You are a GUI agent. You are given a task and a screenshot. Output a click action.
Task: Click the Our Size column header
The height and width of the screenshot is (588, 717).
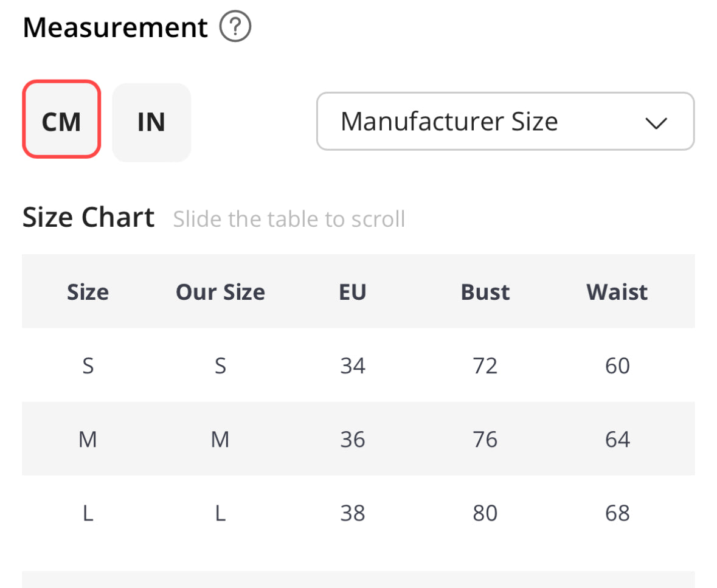(x=220, y=292)
